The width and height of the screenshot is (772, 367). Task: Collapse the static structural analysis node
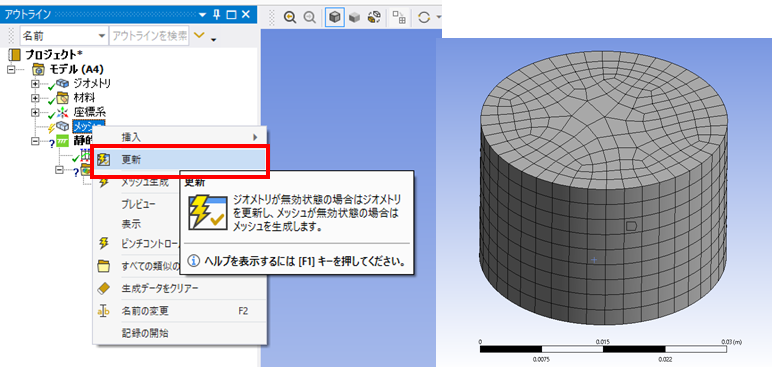click(x=34, y=141)
